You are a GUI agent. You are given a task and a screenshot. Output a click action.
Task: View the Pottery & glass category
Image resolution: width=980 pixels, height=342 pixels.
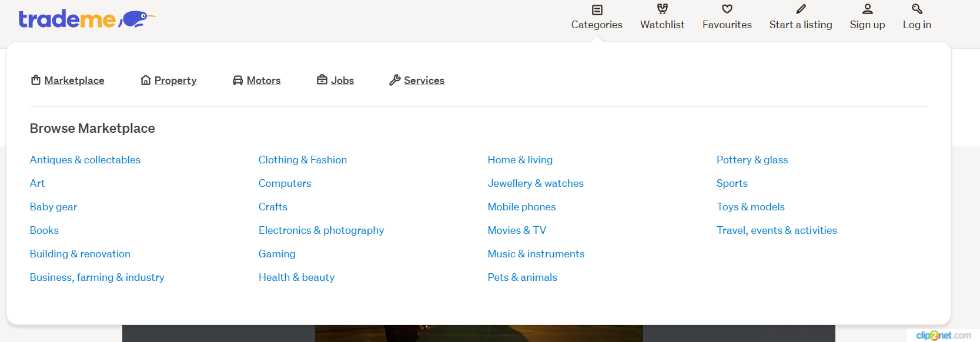tap(752, 160)
